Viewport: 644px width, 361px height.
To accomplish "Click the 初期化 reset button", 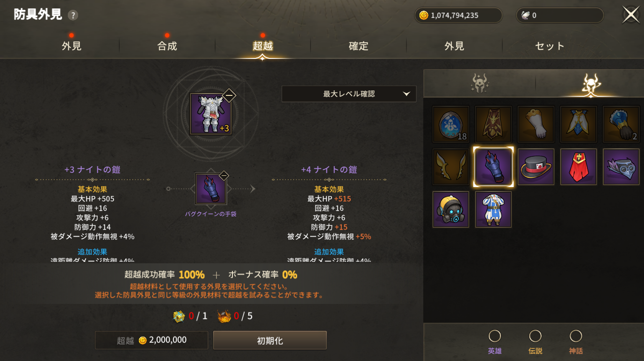I will (270, 340).
